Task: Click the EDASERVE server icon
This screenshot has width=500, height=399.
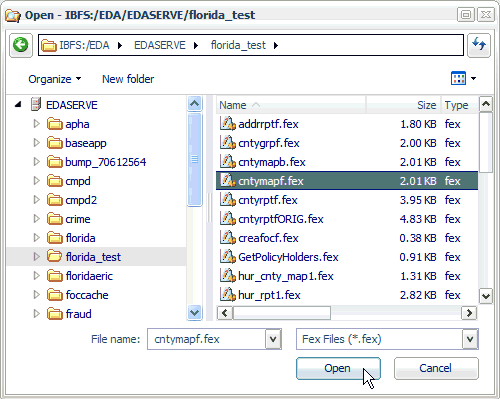Action: tap(36, 104)
